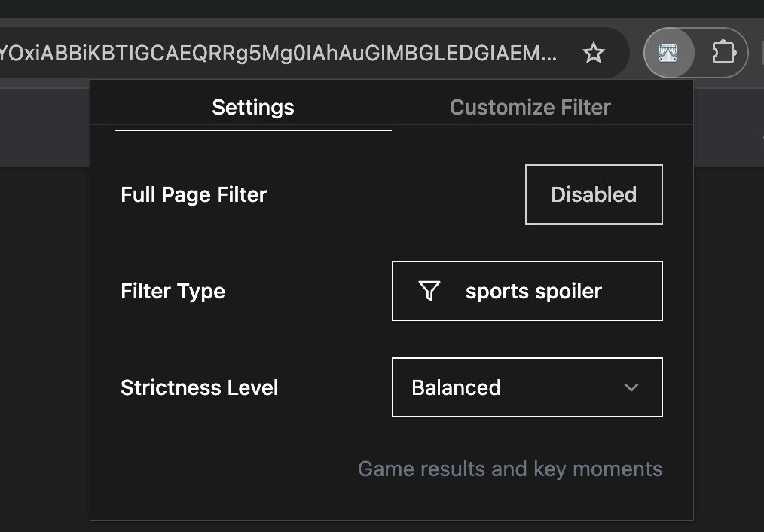Toggle the Full Page Filter Disabled button
The width and height of the screenshot is (764, 532).
[x=593, y=194]
